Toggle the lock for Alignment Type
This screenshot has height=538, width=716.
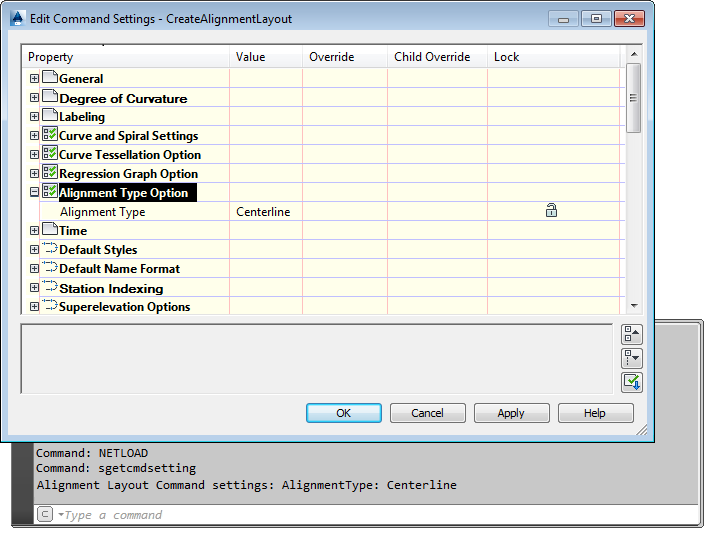point(551,211)
